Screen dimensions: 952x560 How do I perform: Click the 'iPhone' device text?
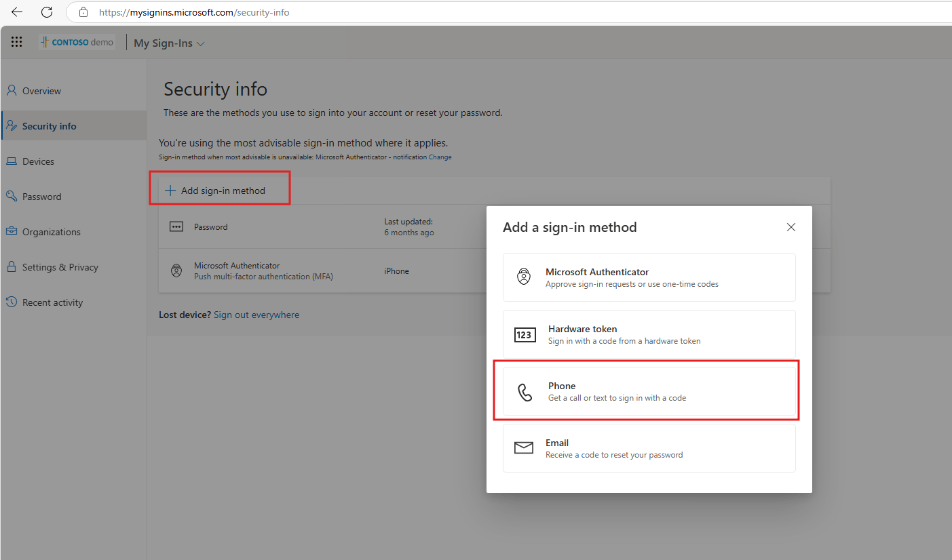pos(397,271)
